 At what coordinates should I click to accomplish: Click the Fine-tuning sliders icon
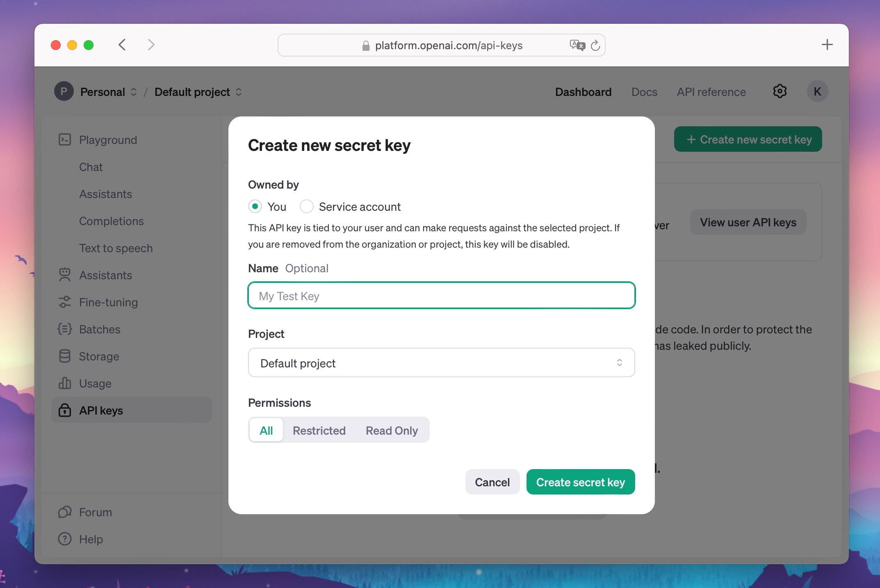click(65, 302)
